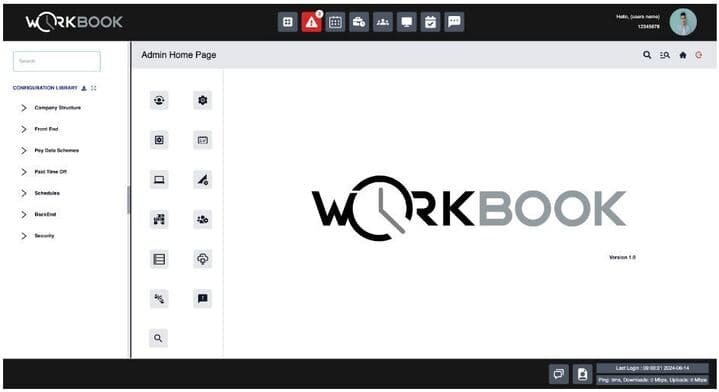Open the speech bubble messages icon in top bar
Screen dimensions: 719x392
(x=454, y=22)
